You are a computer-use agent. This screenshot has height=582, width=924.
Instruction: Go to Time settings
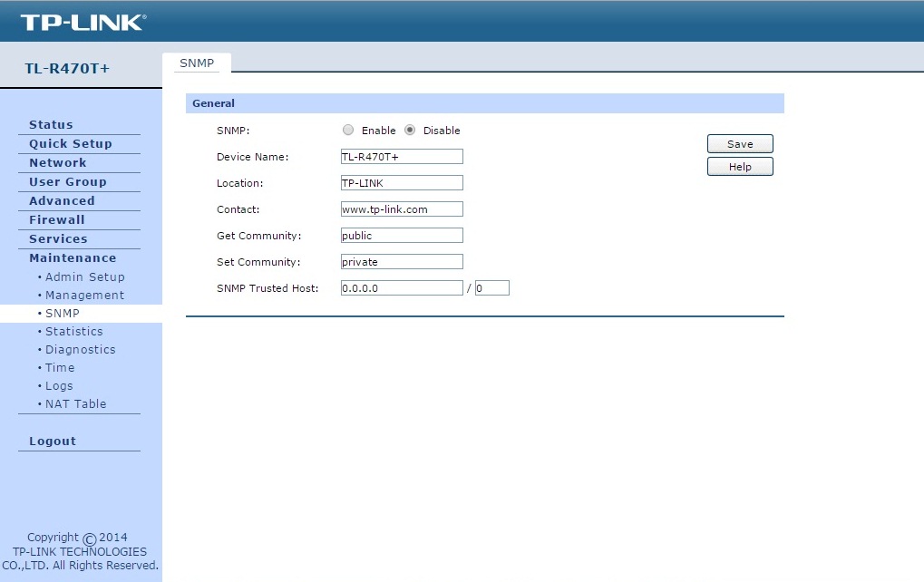coord(60,367)
